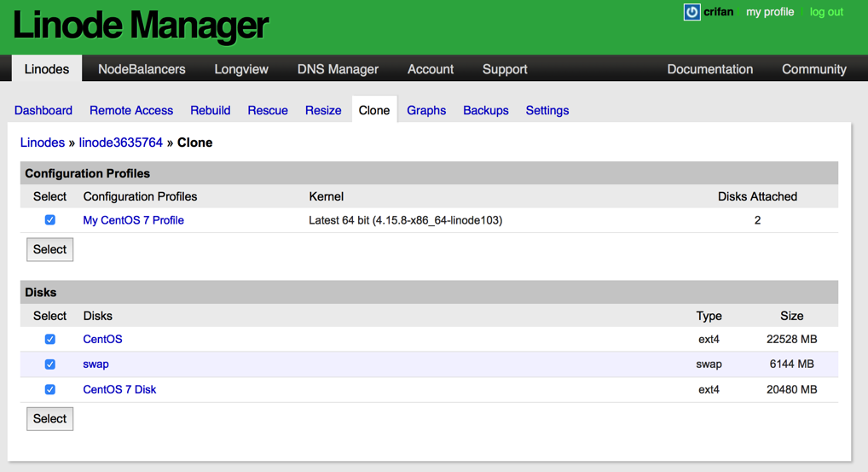Viewport: 868px width, 472px height.
Task: Switch to NodeBalancers tab
Action: click(142, 69)
